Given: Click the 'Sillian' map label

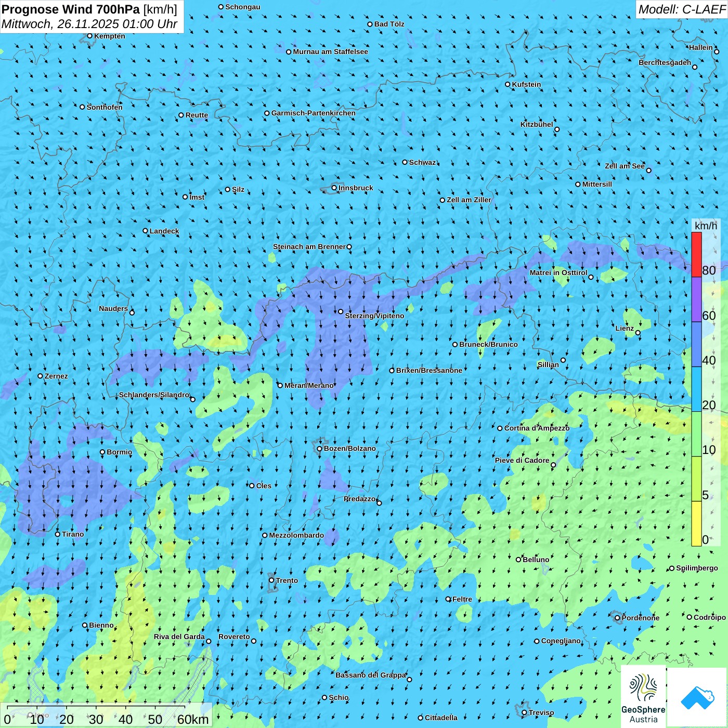Looking at the screenshot, I should [x=548, y=365].
